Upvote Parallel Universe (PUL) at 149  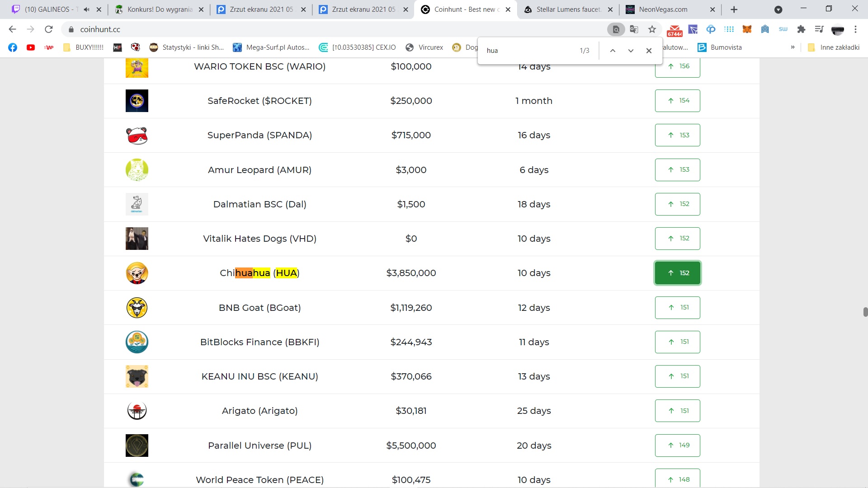[678, 446]
